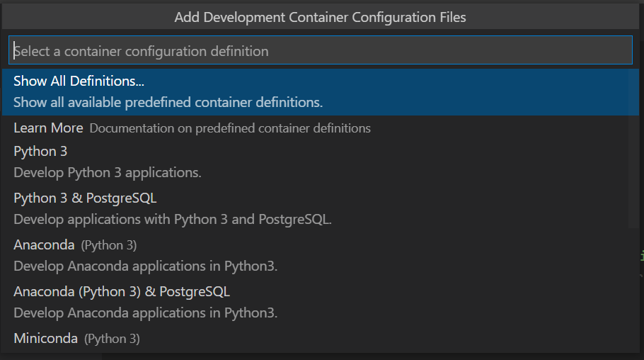Click 'Show all available predefined container definitions' description
This screenshot has width=644, height=360.
tap(168, 103)
